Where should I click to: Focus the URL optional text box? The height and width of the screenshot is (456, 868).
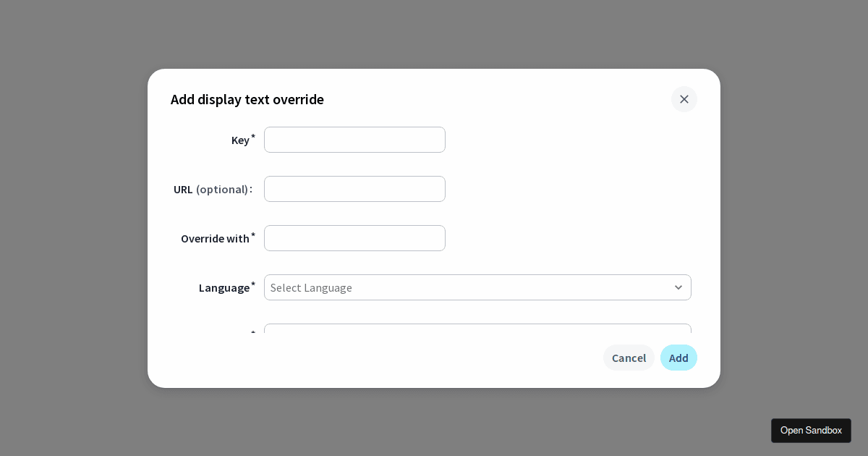pyautogui.click(x=354, y=189)
